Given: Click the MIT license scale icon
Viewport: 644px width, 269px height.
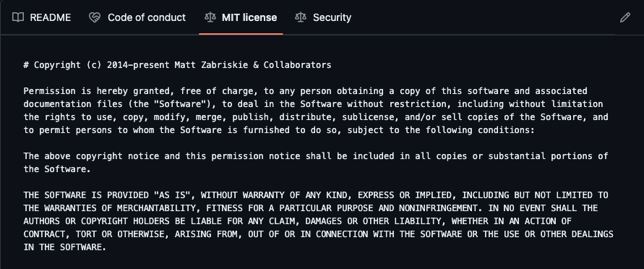Looking at the screenshot, I should [210, 17].
